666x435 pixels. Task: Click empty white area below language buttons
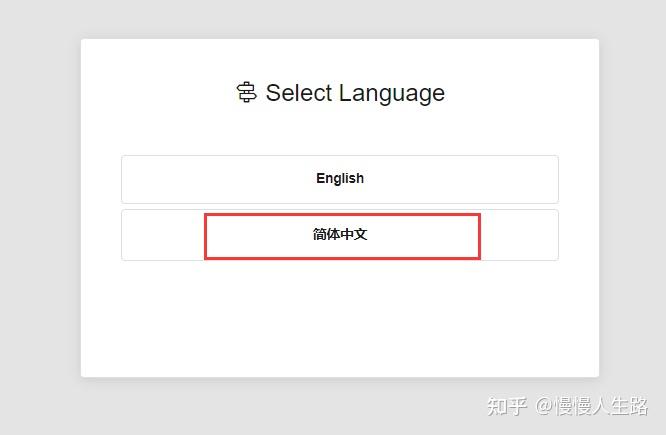point(340,320)
